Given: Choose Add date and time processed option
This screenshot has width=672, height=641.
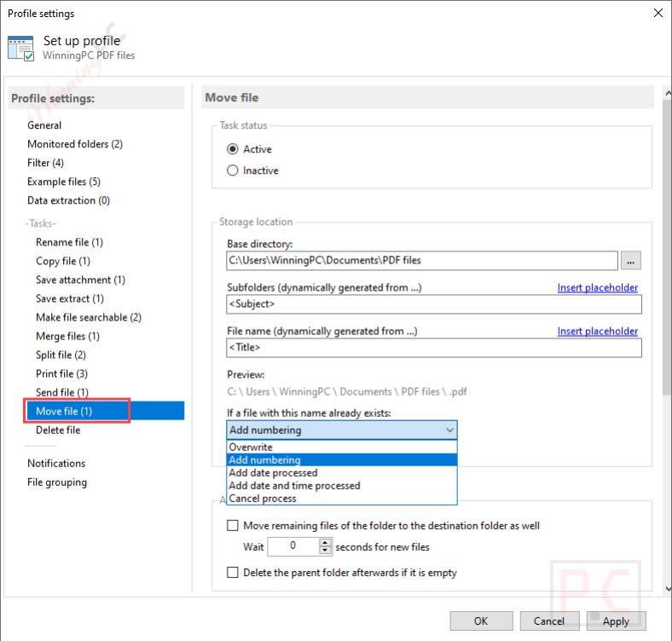Looking at the screenshot, I should [x=342, y=486].
